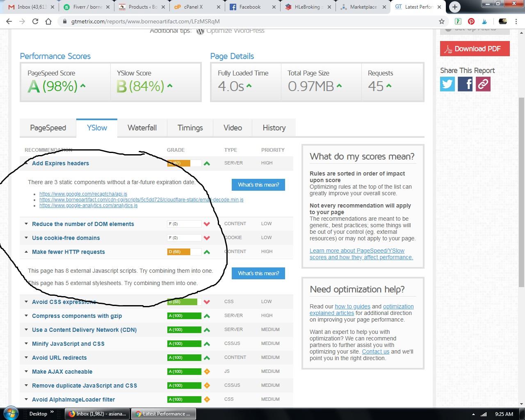525x420 pixels.
Task: Open the google recaptcha api.js link
Action: point(83,194)
